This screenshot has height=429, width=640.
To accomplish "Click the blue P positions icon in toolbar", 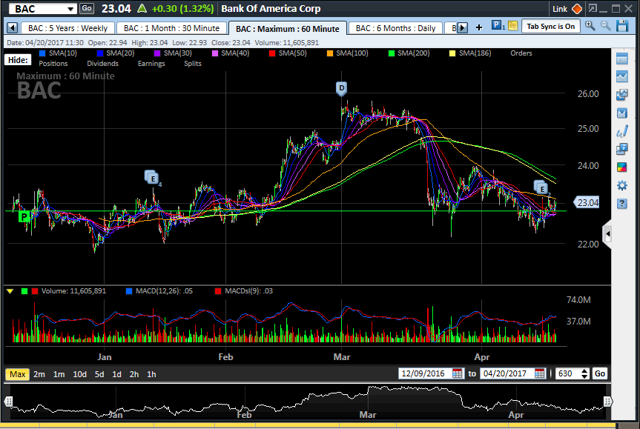I will tap(497, 26).
